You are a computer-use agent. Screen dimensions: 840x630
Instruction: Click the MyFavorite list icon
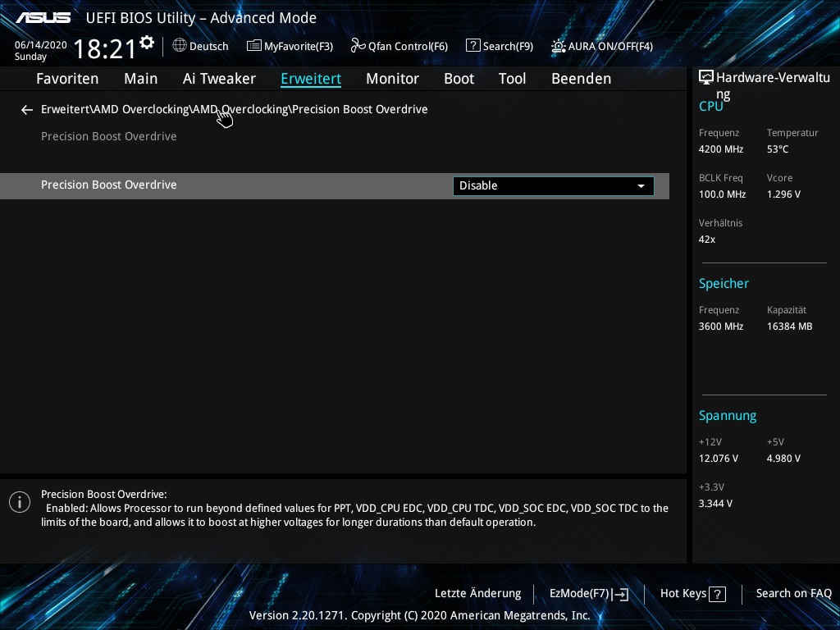tap(254, 46)
